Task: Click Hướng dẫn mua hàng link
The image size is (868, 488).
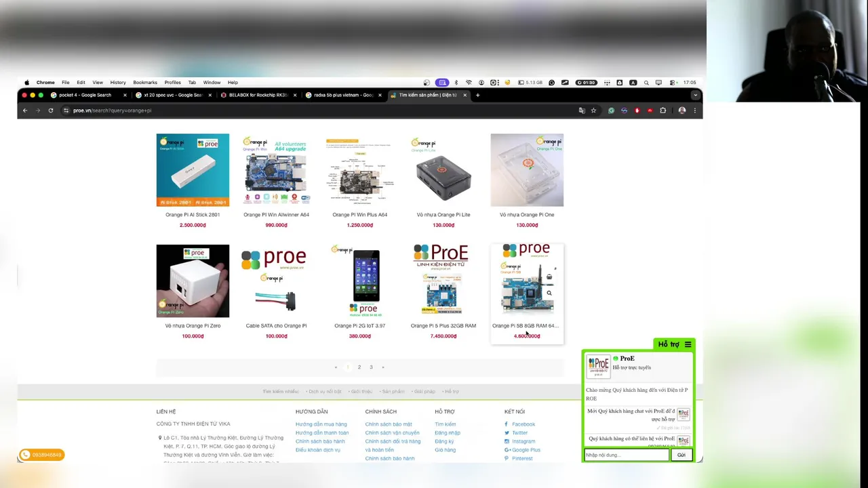Action: [x=321, y=424]
